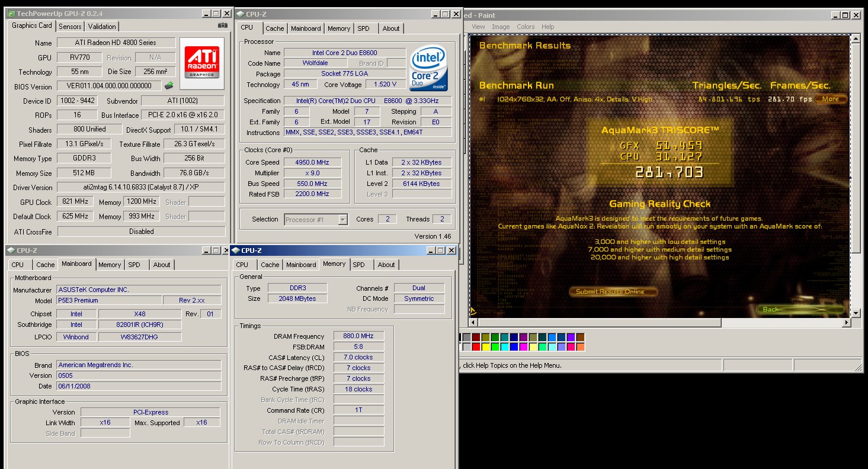
Task: Click GPU Clock value '821 MHz'
Action: click(x=76, y=202)
